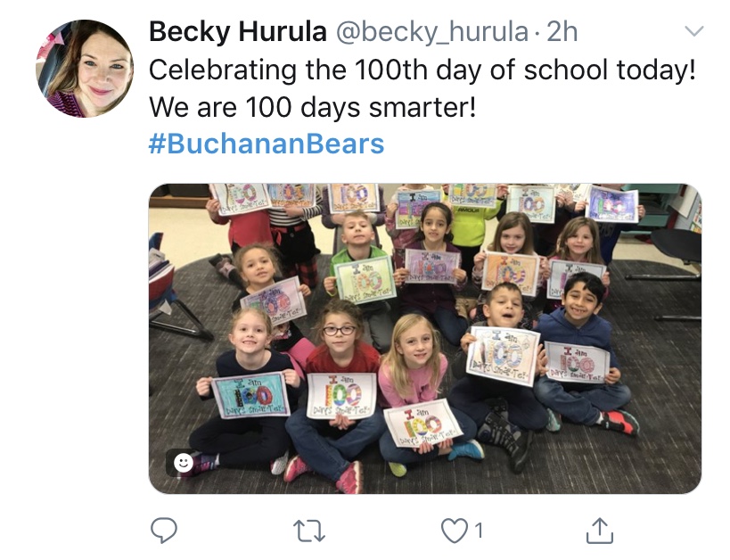Open the share upload icon
The height and width of the screenshot is (560, 730).
tap(600, 531)
